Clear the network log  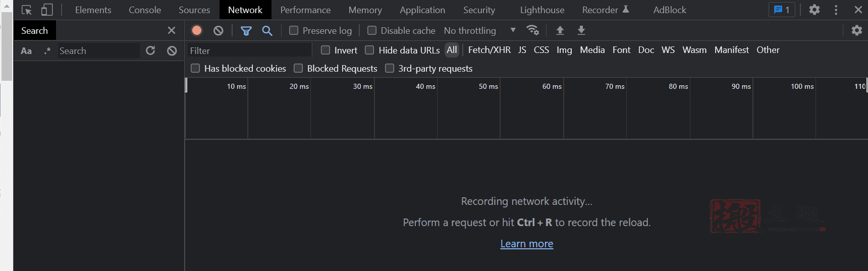tap(218, 30)
